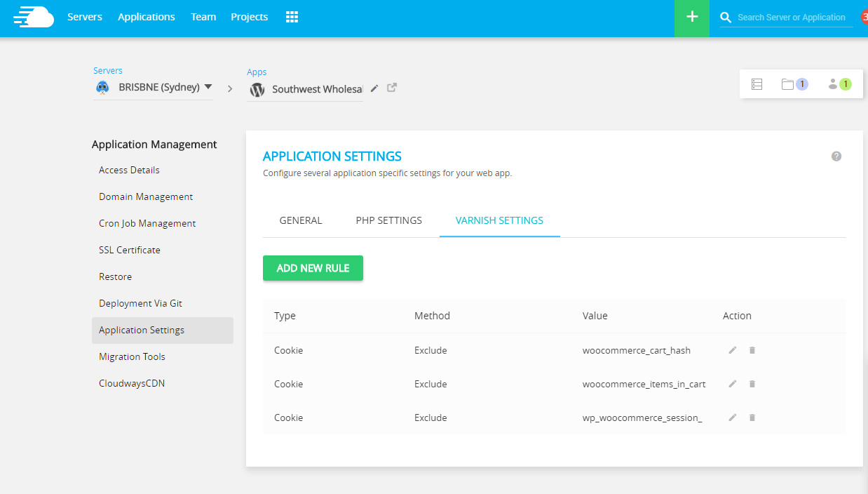This screenshot has width=868, height=494.
Task: Click pencil icon to rename application
Action: coord(374,88)
